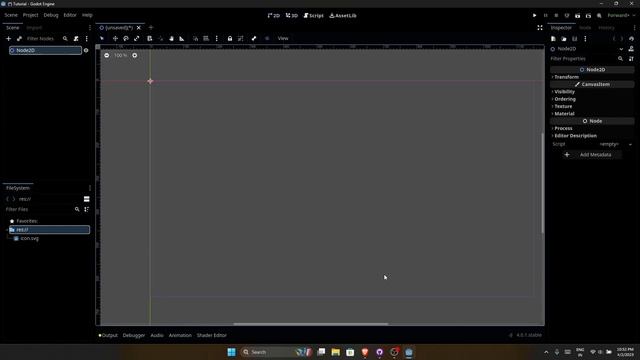The height and width of the screenshot is (360, 640).
Task: Toggle Grid Snap option
Action: 206,38
